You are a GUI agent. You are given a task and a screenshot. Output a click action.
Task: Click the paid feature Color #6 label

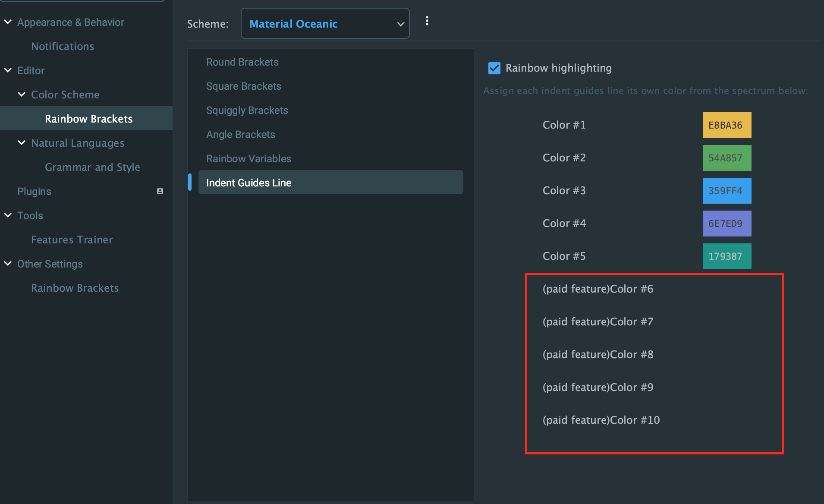pyautogui.click(x=598, y=289)
